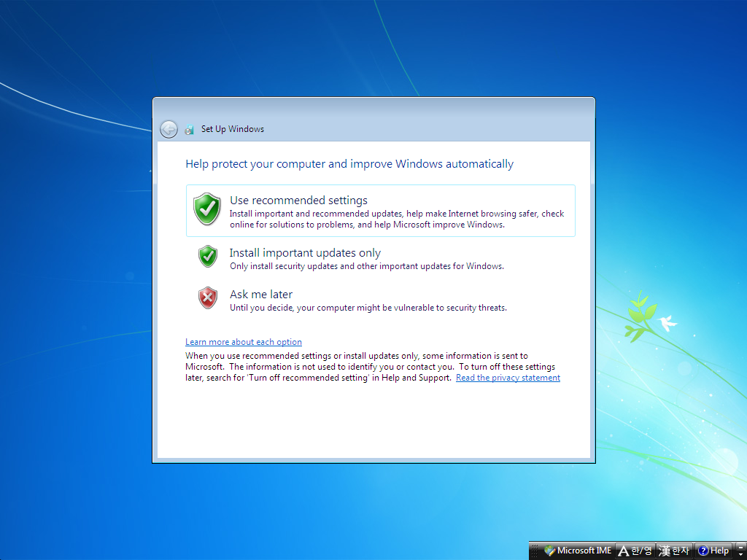Click the language bar grip handle
The width and height of the screenshot is (747, 560).
click(535, 551)
